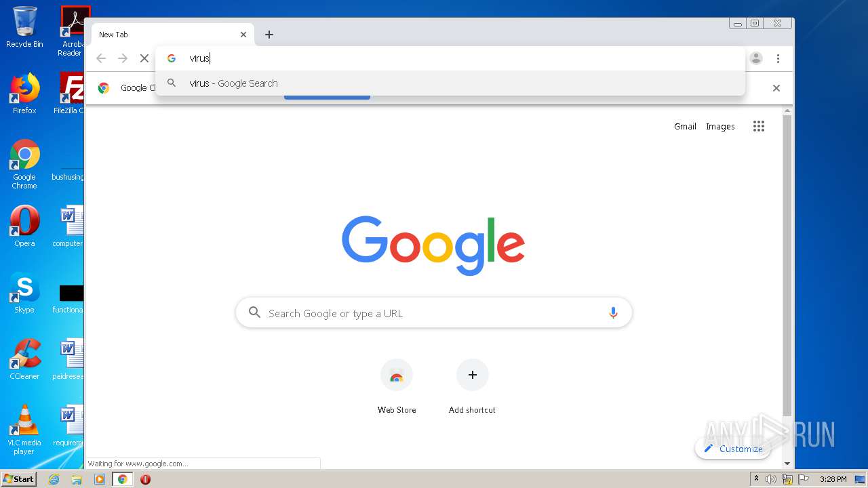Open Windows Explorer folder in taskbar
The height and width of the screenshot is (488, 868).
(x=77, y=479)
